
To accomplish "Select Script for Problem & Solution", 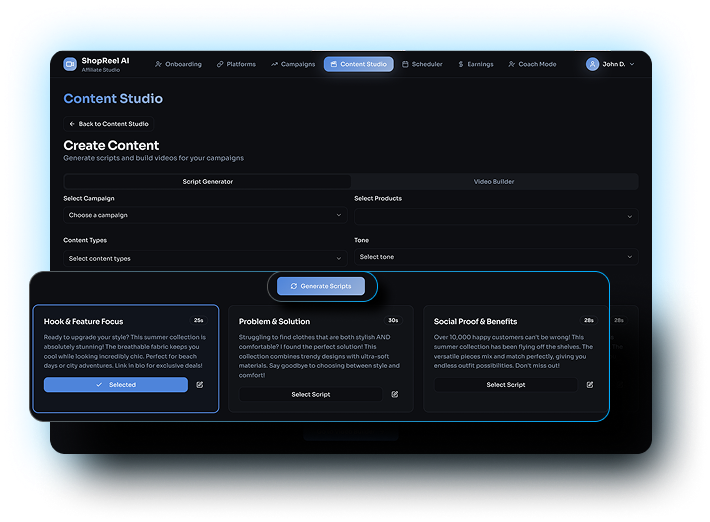I will click(310, 394).
